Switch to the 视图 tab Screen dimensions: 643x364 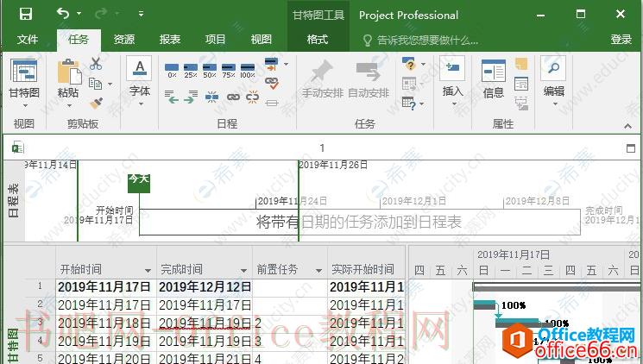(262, 40)
